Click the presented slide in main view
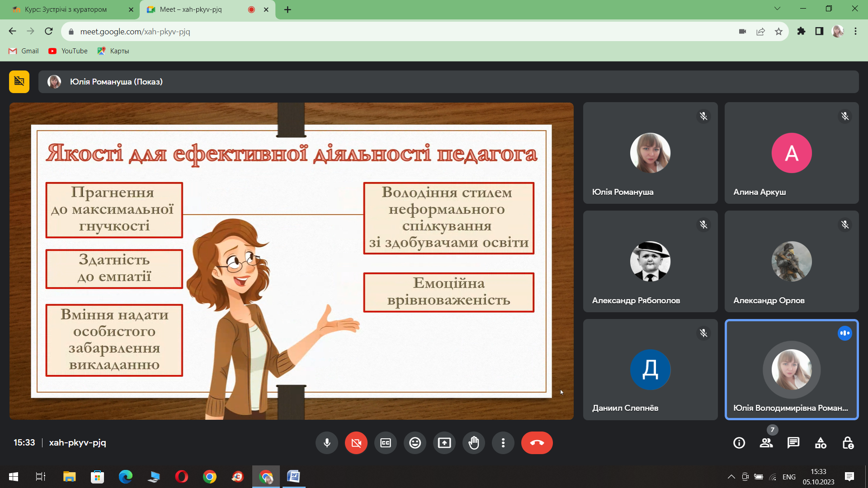 coord(292,261)
